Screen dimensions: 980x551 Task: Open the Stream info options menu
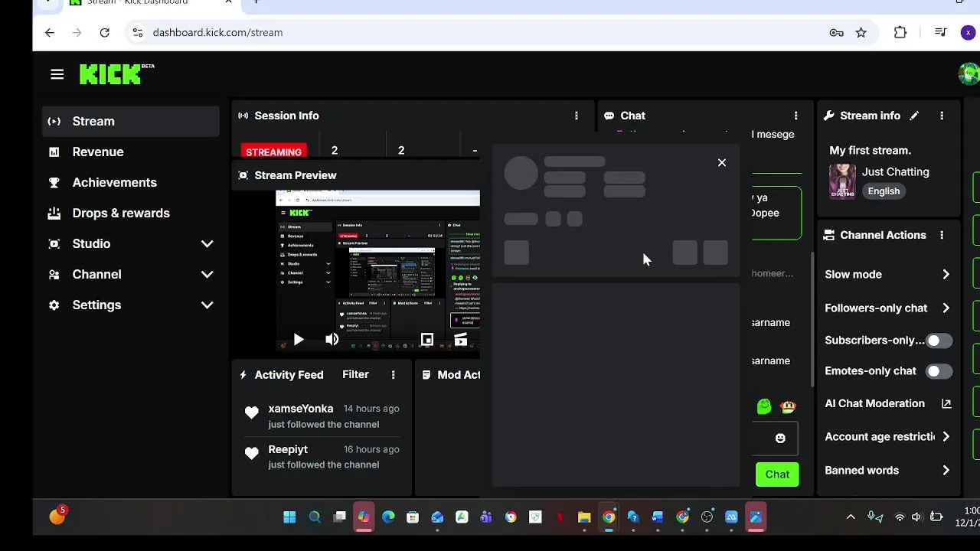942,116
